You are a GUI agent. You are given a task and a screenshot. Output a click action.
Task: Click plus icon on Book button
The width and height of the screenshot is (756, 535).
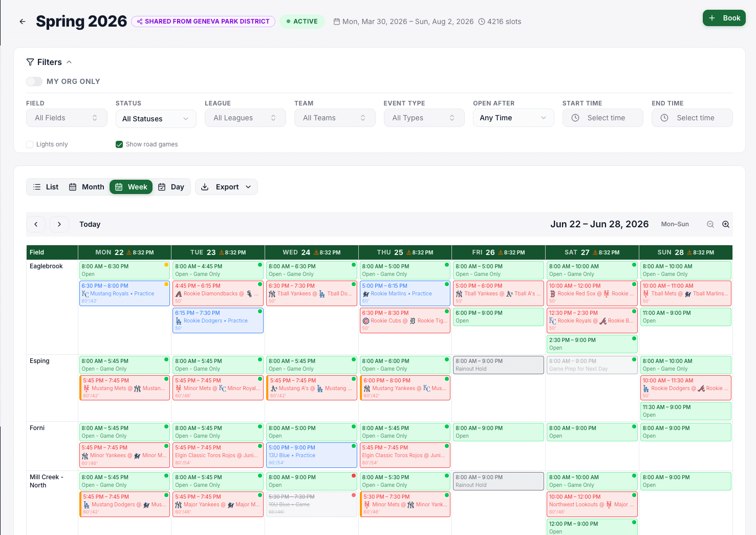[712, 18]
